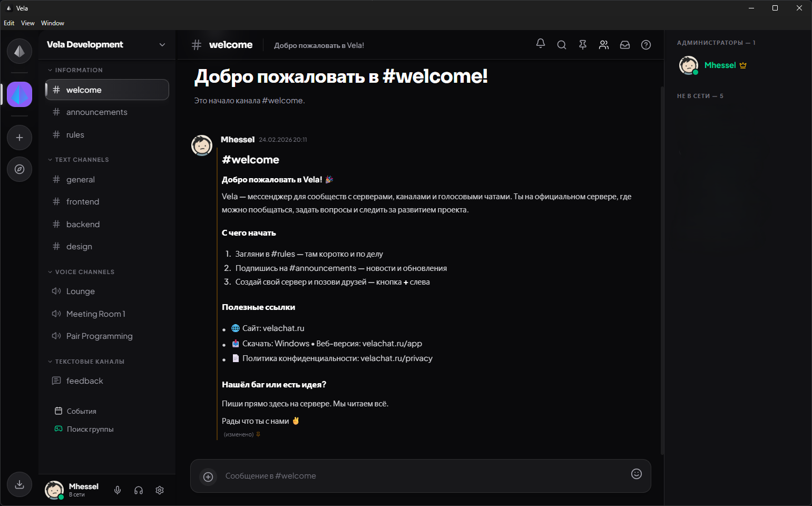Open the announcements channel
Image resolution: width=812 pixels, height=506 pixels.
point(97,112)
